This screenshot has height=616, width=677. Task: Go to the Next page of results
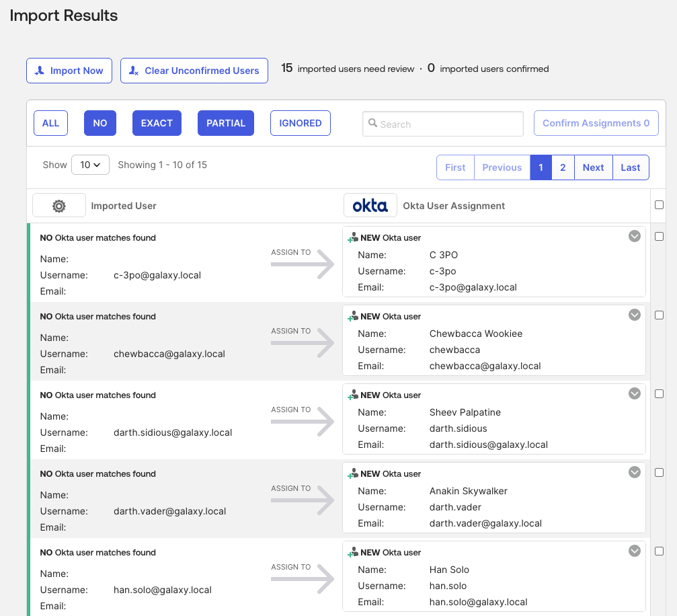pyautogui.click(x=593, y=167)
